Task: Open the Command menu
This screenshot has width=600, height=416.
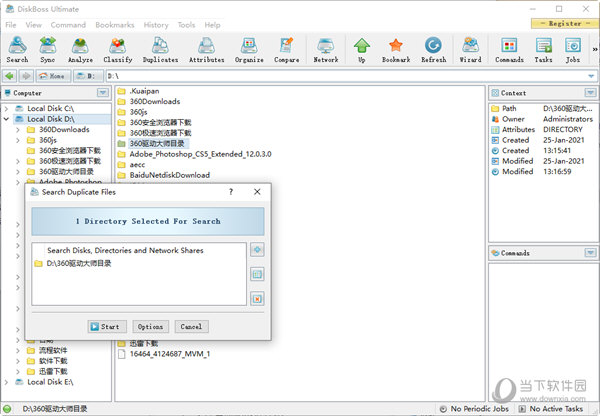Action: [68, 25]
